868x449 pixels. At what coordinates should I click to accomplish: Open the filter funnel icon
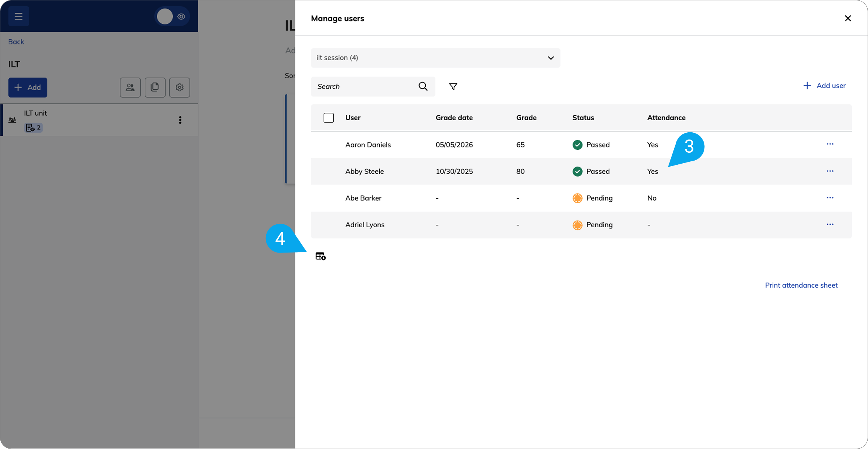tap(453, 86)
